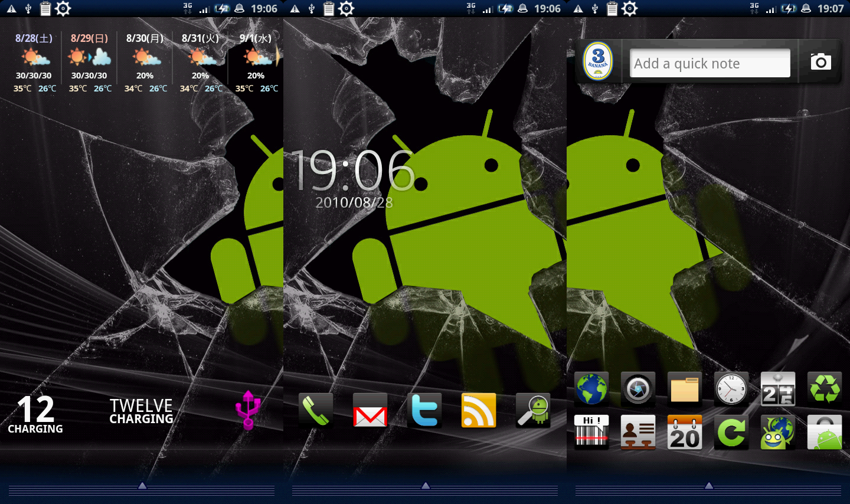Tap the 20% value under 8/30
The image size is (850, 504).
[x=145, y=76]
